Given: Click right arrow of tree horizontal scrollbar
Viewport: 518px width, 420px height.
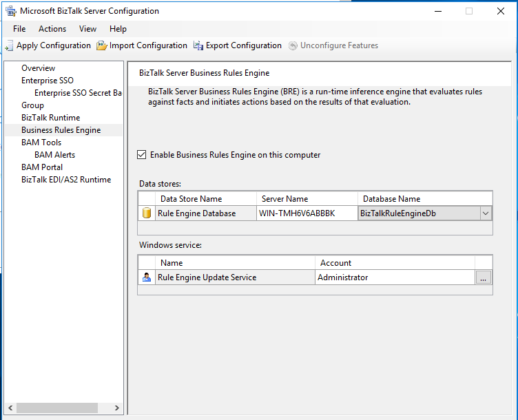Looking at the screenshot, I should (x=116, y=408).
